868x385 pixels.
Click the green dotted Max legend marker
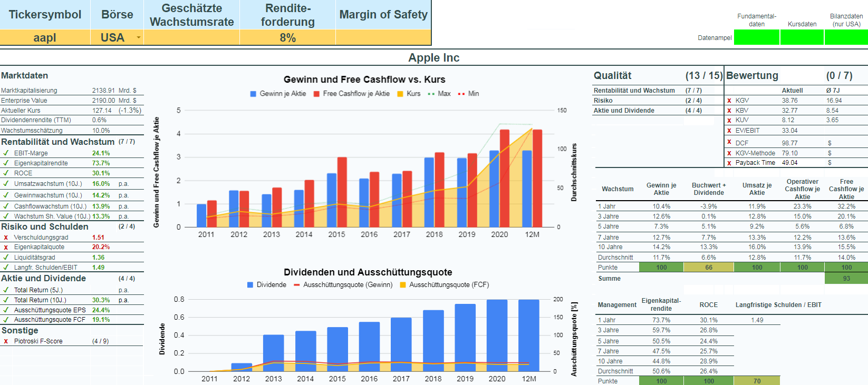coord(431,94)
